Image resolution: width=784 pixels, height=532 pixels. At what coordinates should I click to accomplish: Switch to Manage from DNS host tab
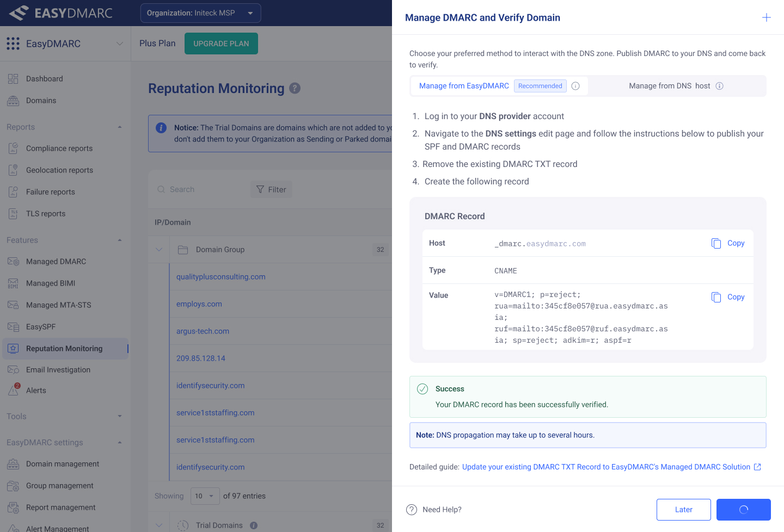[x=676, y=86]
